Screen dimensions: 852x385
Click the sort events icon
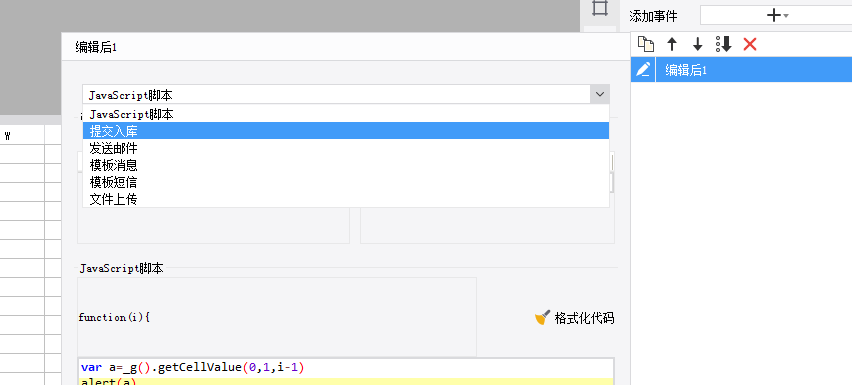pyautogui.click(x=724, y=45)
